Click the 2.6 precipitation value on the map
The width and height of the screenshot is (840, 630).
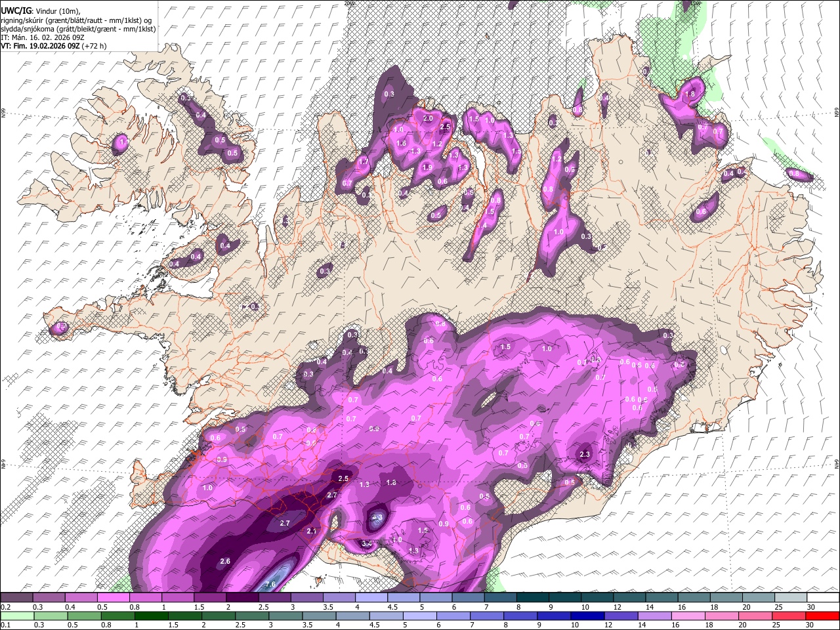click(225, 561)
